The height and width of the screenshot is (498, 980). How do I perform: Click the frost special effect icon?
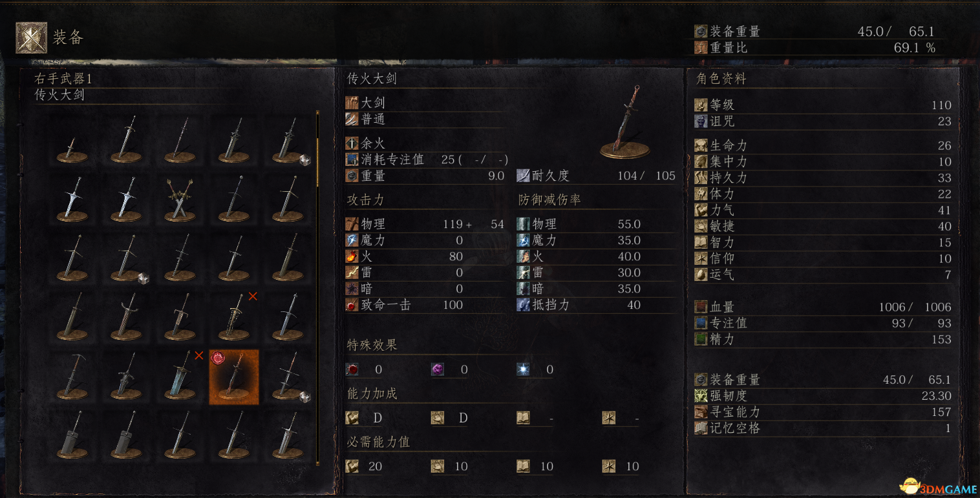(522, 369)
